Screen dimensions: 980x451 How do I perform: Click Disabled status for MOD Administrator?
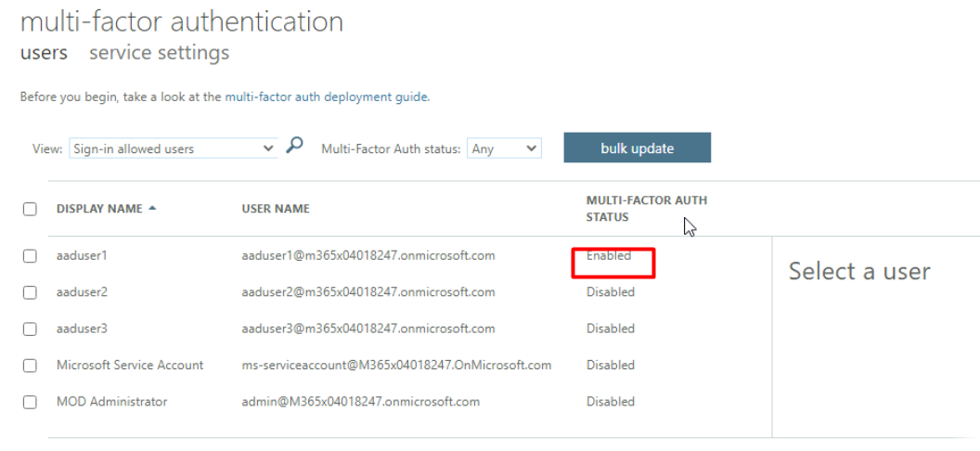coord(611,402)
